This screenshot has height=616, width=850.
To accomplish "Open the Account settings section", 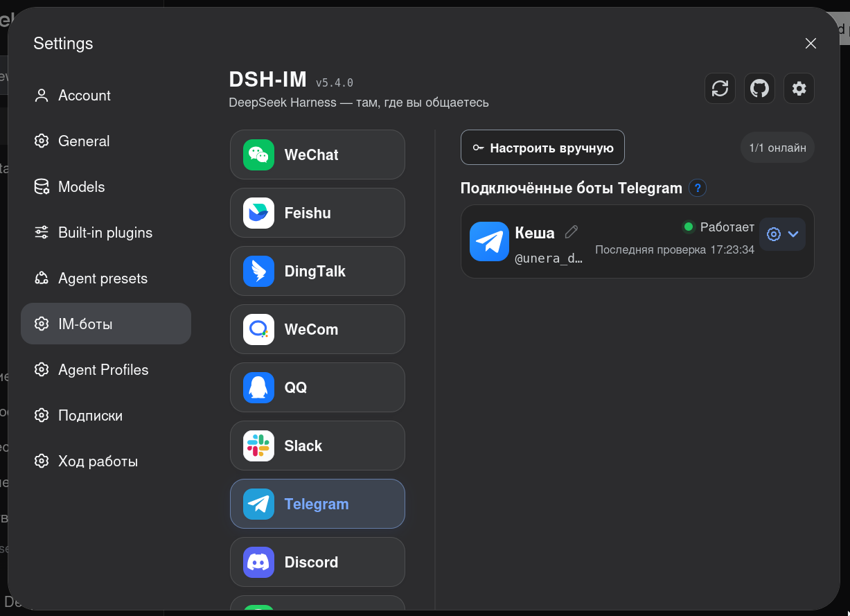I will [x=106, y=96].
